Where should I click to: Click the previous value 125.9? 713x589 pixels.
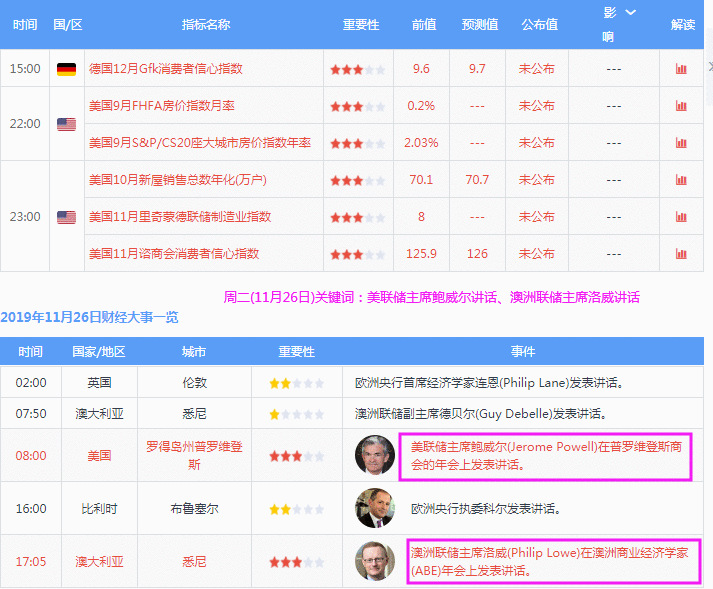(x=421, y=253)
